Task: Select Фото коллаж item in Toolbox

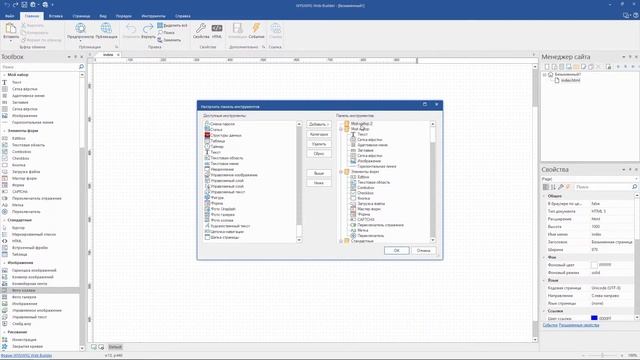Action: point(24,291)
